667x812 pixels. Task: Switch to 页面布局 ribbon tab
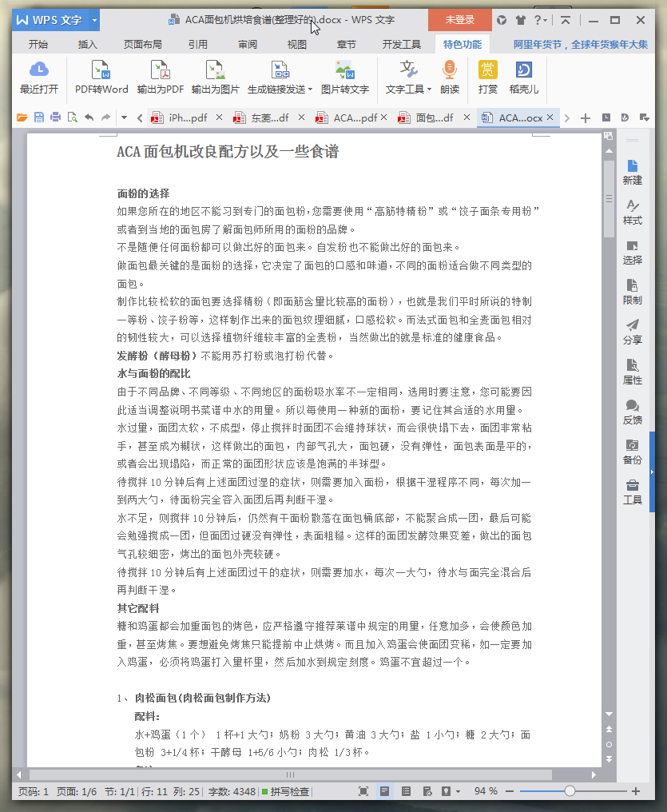[142, 45]
